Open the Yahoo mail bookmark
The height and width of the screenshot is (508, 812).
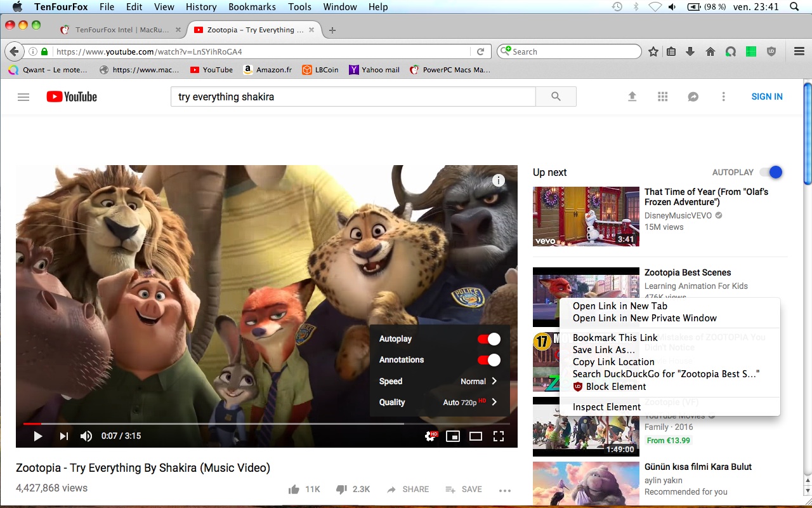[374, 70]
